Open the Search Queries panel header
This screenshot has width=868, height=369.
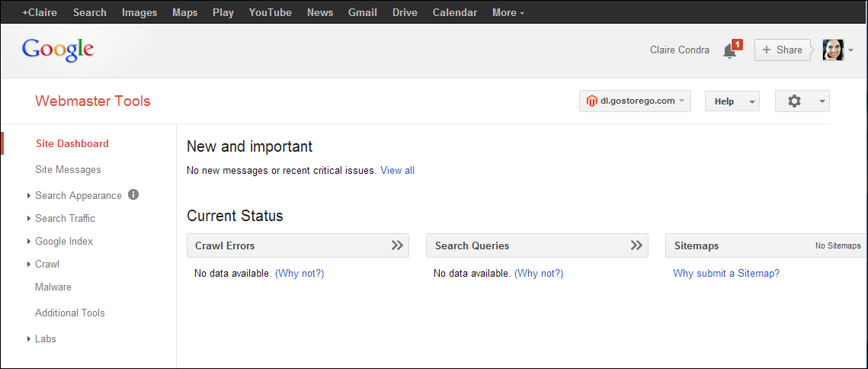click(537, 245)
